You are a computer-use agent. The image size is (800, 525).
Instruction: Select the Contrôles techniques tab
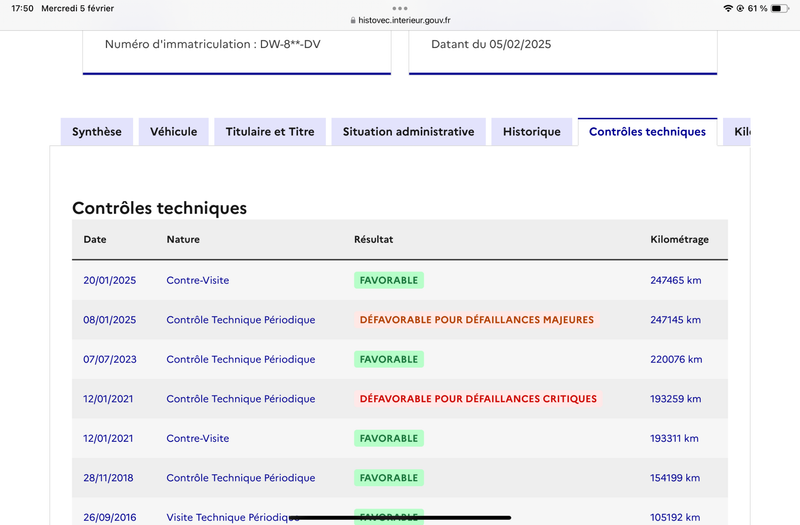[x=647, y=132]
